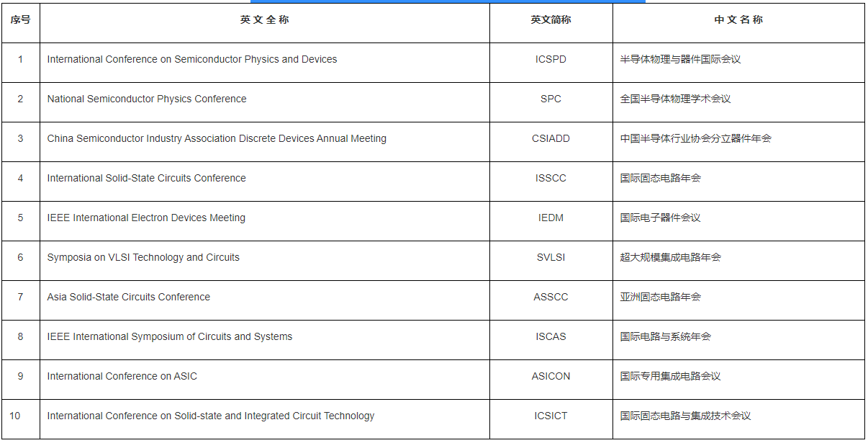Select row number 5 cell

click(20, 218)
